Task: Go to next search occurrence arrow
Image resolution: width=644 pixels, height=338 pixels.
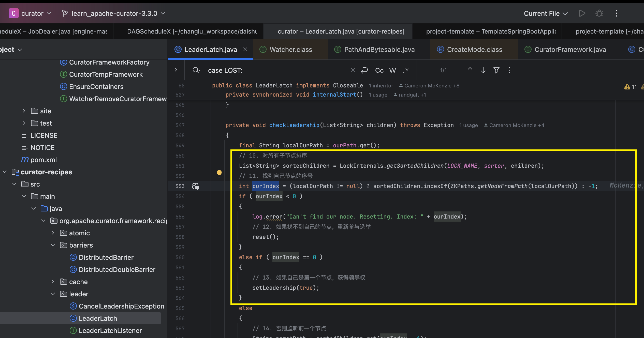Action: [483, 70]
